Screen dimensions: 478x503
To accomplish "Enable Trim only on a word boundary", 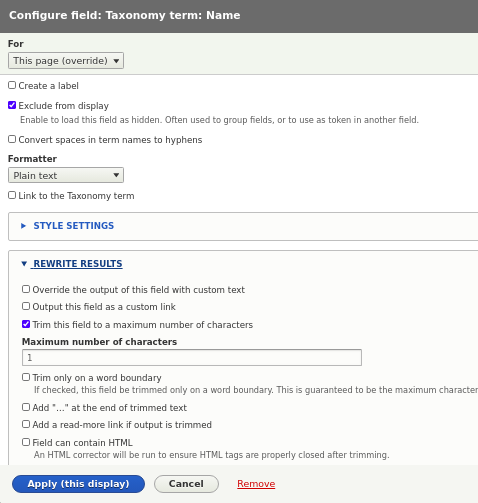I will tap(26, 377).
